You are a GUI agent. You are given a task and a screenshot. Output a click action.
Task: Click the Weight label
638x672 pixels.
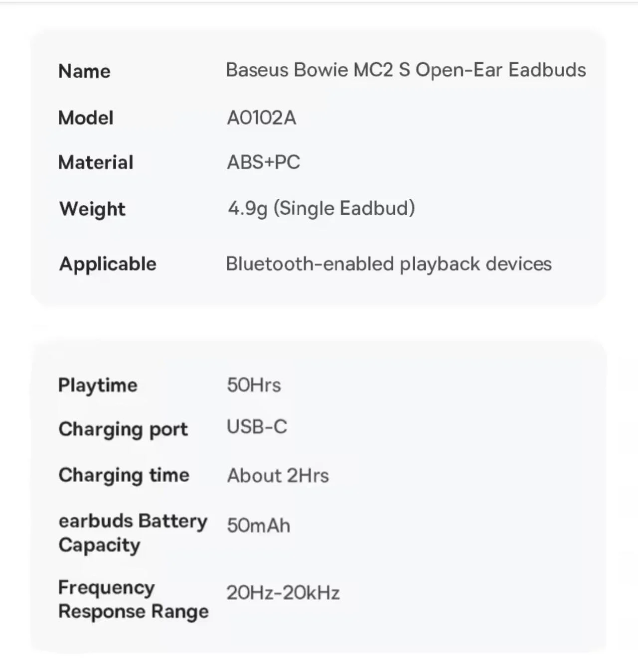[92, 209]
